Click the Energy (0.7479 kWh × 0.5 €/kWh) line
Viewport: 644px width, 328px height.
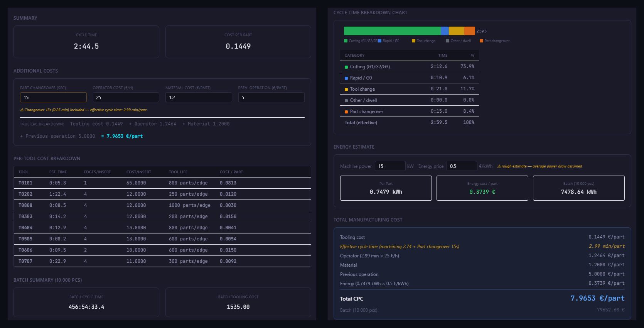click(482, 283)
